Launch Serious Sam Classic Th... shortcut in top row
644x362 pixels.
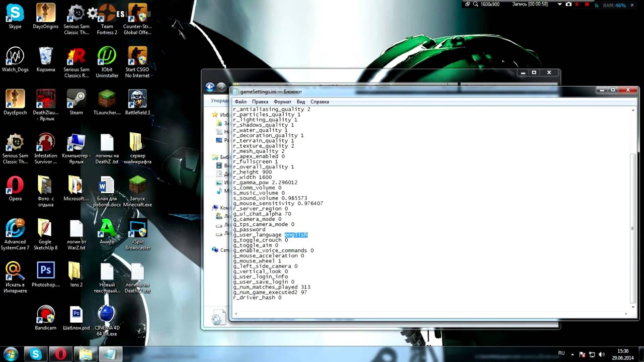coord(76,19)
